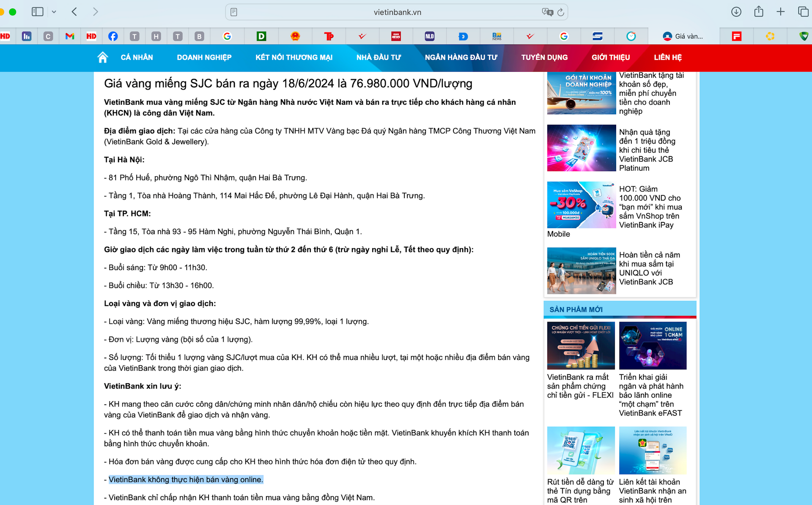
Task: Click the 'Tại TP. HCM:' heading
Action: tap(127, 214)
